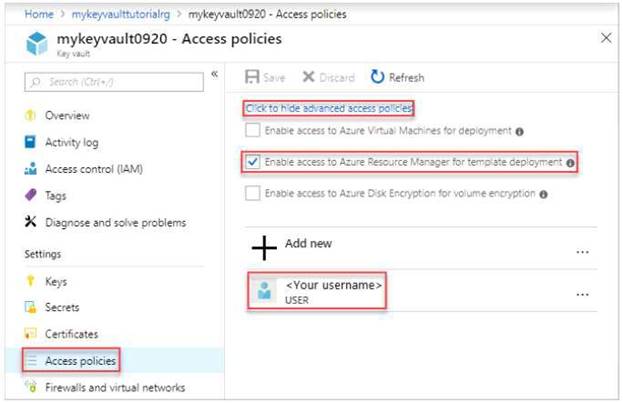The width and height of the screenshot is (623, 403).
Task: Close the Access policies blade
Action: 606,38
